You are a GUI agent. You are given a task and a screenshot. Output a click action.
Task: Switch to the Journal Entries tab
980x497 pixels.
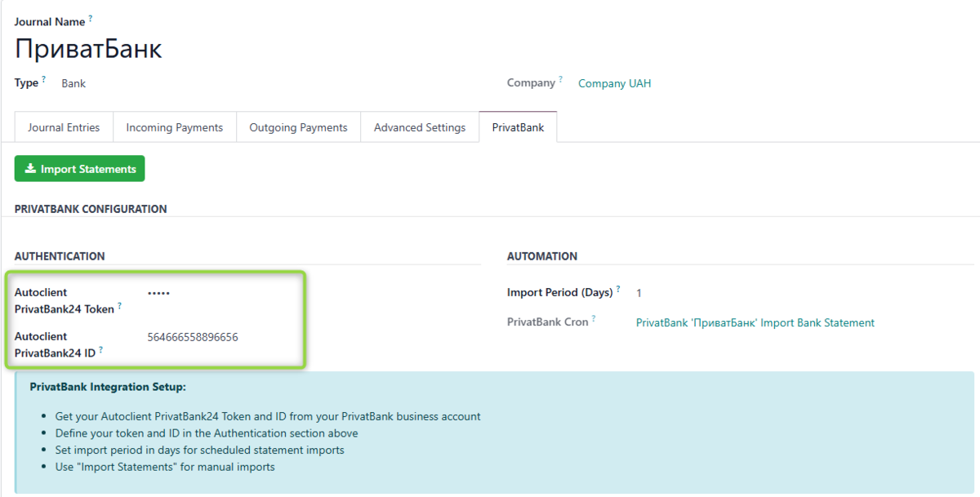coord(63,126)
